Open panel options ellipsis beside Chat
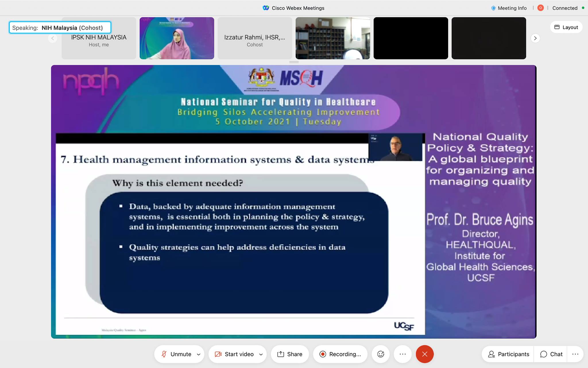Image resolution: width=588 pixels, height=368 pixels. coord(575,354)
